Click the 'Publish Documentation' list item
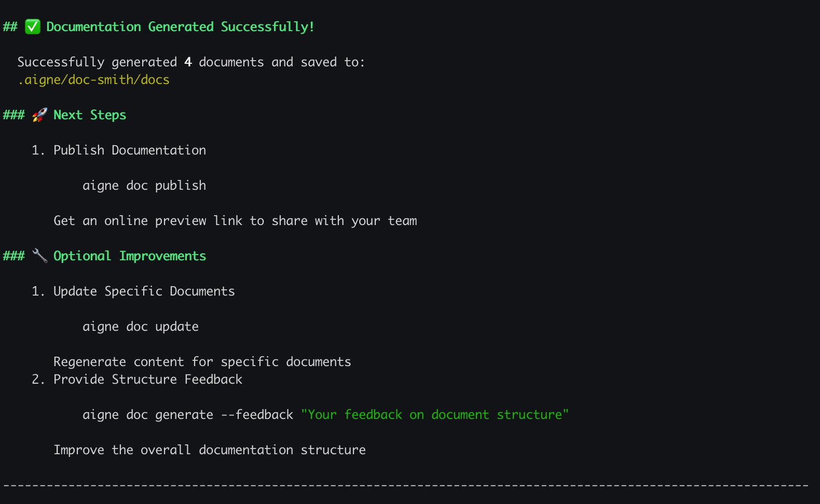 130,150
